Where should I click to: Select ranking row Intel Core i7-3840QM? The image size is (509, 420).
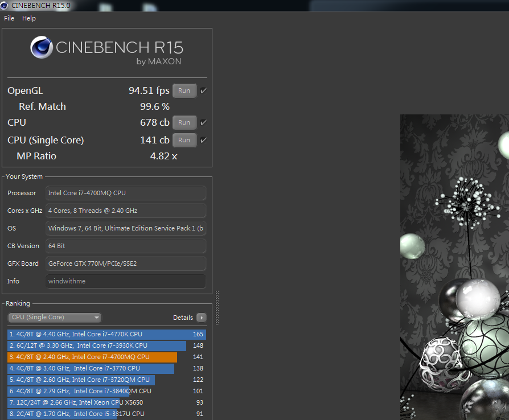pos(106,391)
